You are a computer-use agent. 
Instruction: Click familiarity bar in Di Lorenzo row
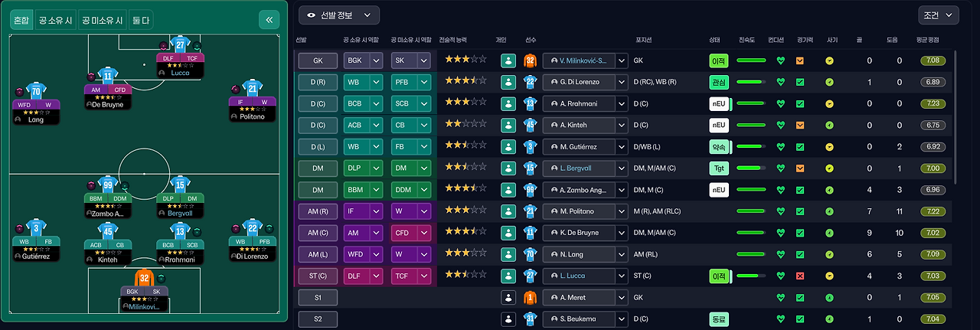751,82
